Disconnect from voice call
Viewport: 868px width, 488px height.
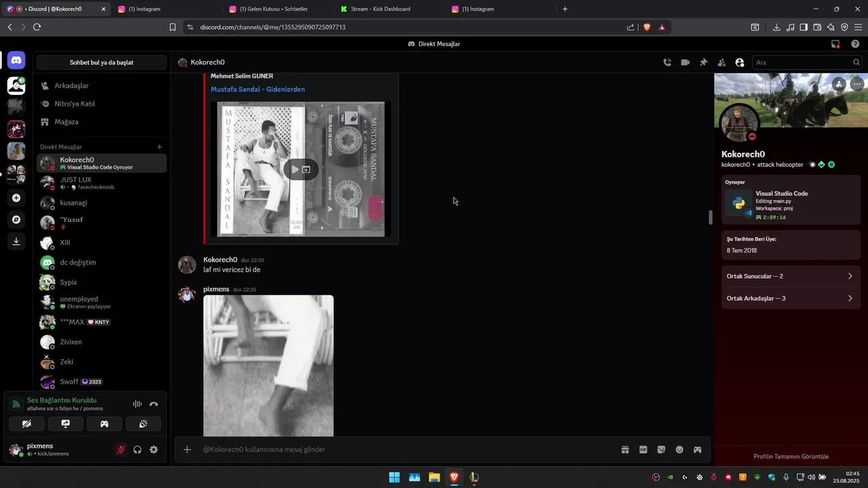click(x=154, y=404)
